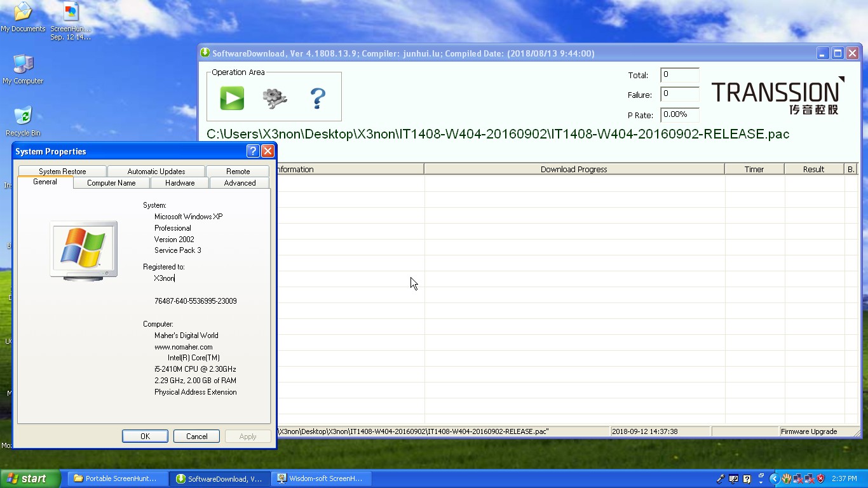868x488 pixels.
Task: Click the language bar handwriting tools icon
Action: (x=734, y=479)
